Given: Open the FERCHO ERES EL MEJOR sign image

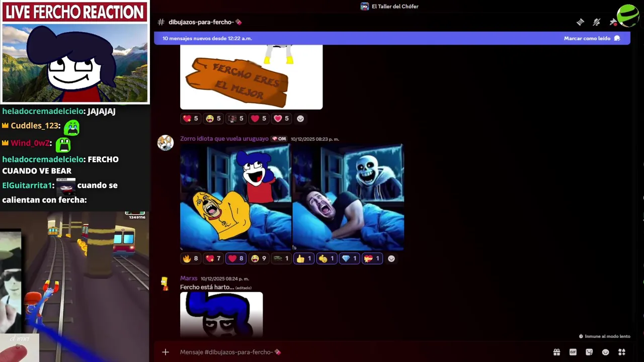Looking at the screenshot, I should pyautogui.click(x=251, y=77).
